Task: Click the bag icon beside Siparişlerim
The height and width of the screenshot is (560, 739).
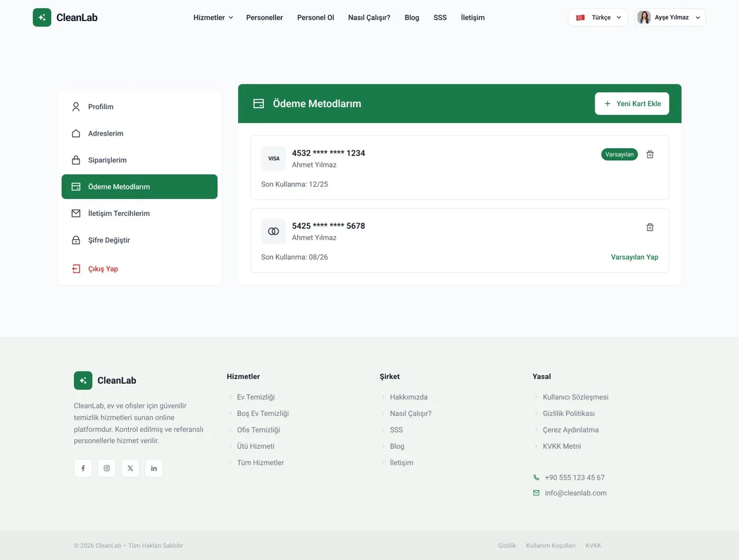Action: click(76, 160)
